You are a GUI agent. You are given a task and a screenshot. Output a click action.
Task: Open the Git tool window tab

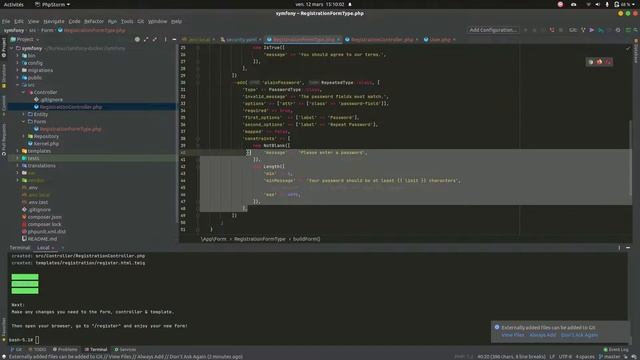(16, 349)
